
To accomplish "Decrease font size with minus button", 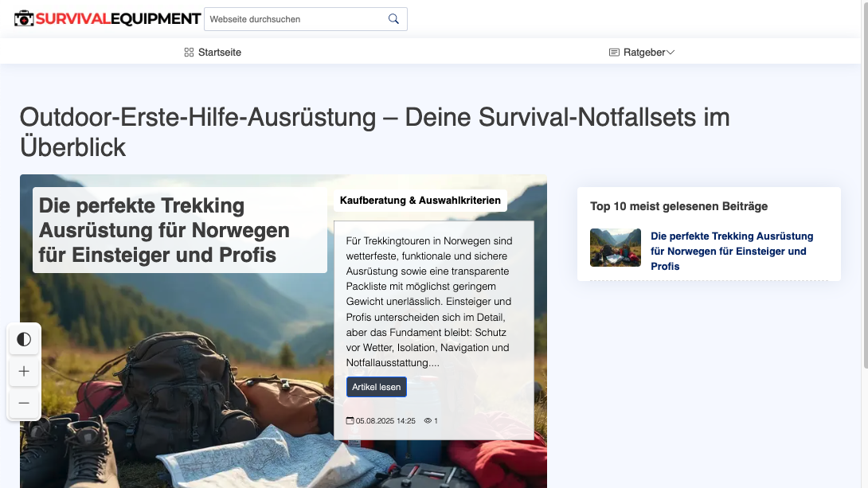I will (x=24, y=404).
